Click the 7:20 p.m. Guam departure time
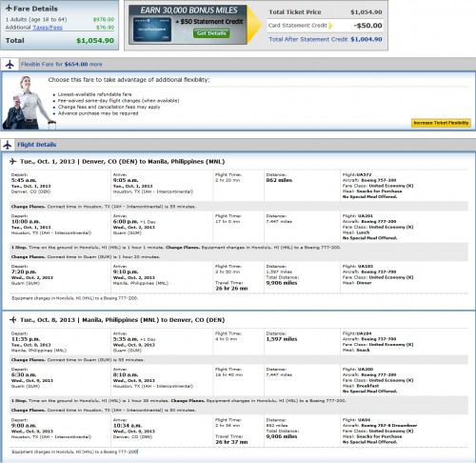Viewport: 476px width, 463px height. pyautogui.click(x=24, y=272)
